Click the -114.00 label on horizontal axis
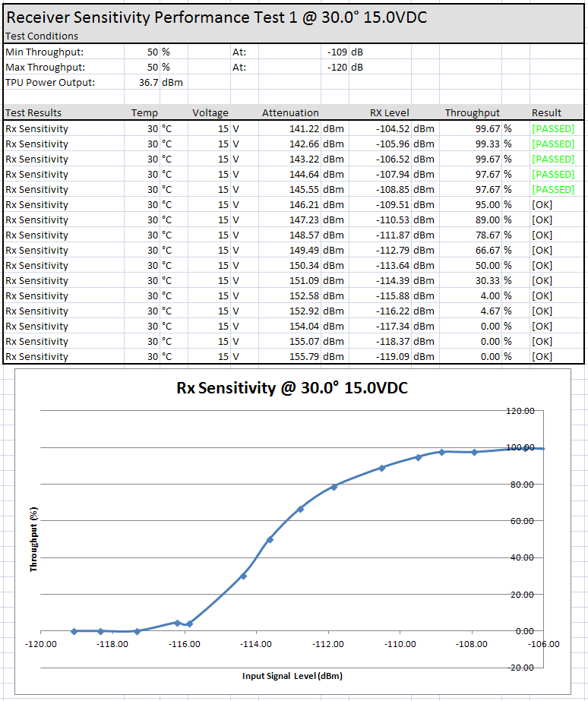This screenshot has height=701, width=588. point(256,644)
